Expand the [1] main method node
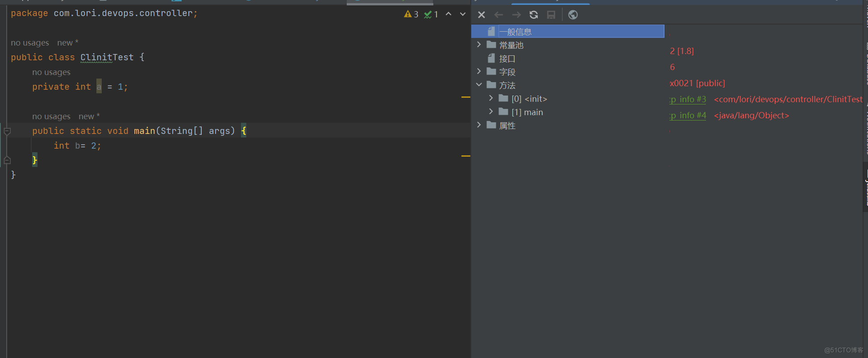 pos(491,112)
